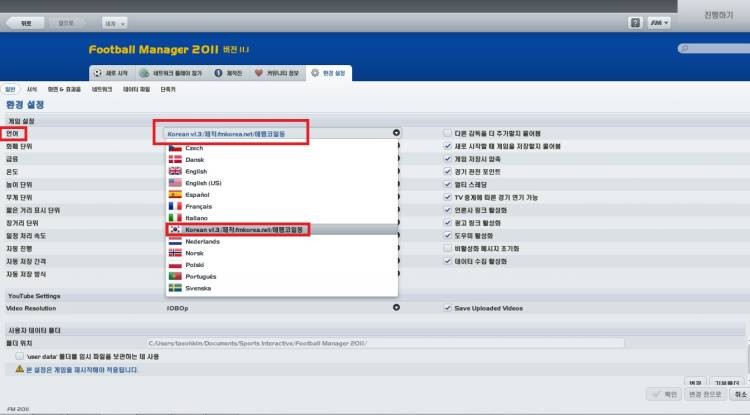Collapse the language dropdown arrow

pos(396,132)
